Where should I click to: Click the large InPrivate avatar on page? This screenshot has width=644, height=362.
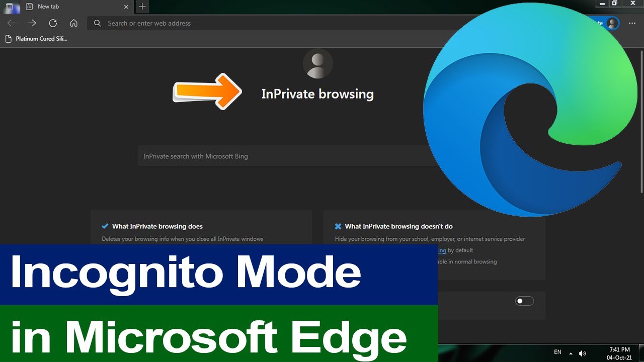pyautogui.click(x=317, y=64)
